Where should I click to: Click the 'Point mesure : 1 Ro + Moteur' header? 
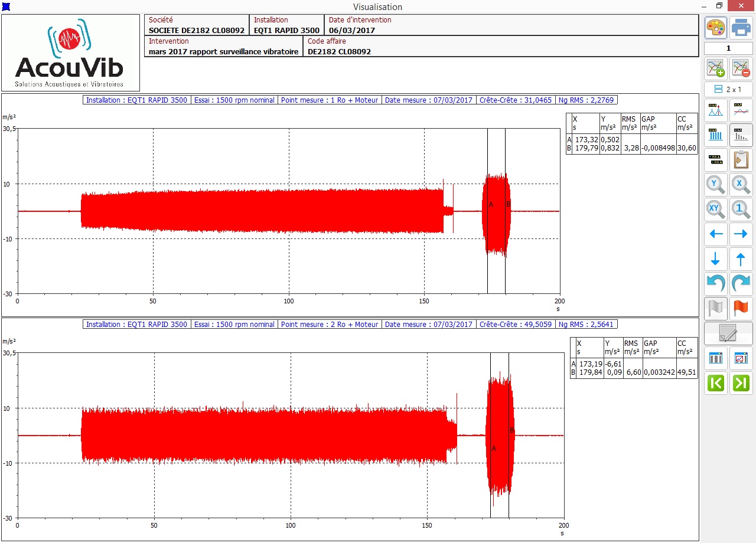pos(330,100)
